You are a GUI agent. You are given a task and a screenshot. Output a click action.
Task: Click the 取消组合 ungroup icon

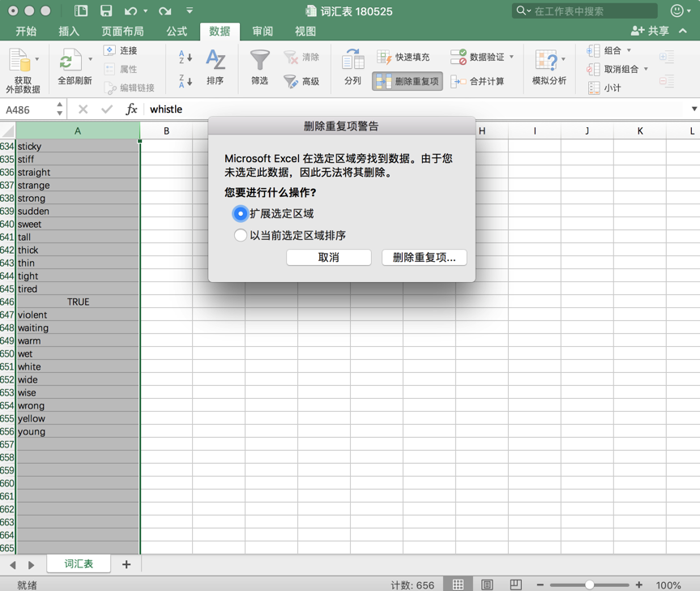point(593,69)
